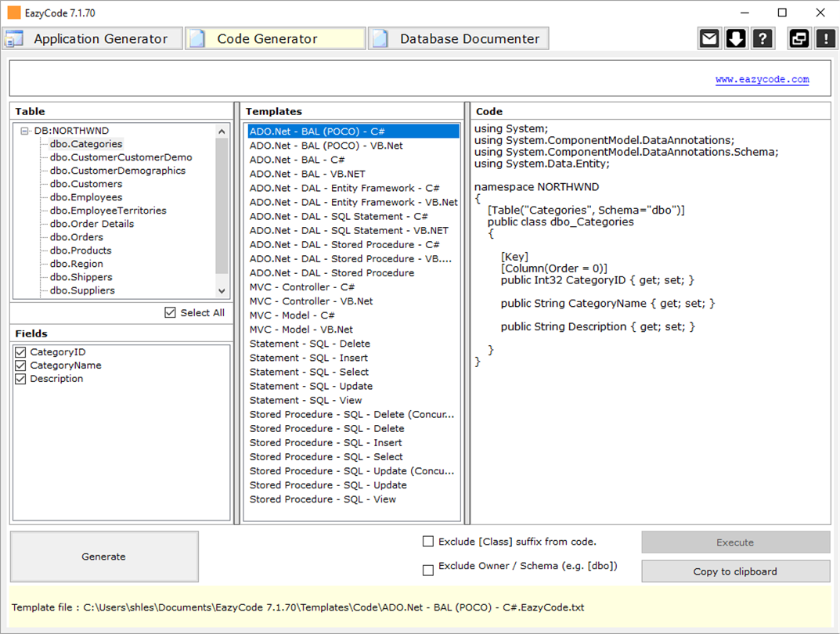This screenshot has height=634, width=840.
Task: Select Statement - SQL - Select template
Action: pyautogui.click(x=354, y=372)
